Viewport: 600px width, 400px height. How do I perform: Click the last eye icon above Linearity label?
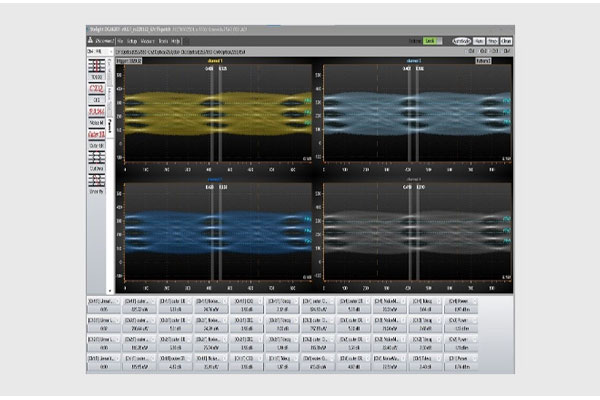pyautogui.click(x=96, y=180)
